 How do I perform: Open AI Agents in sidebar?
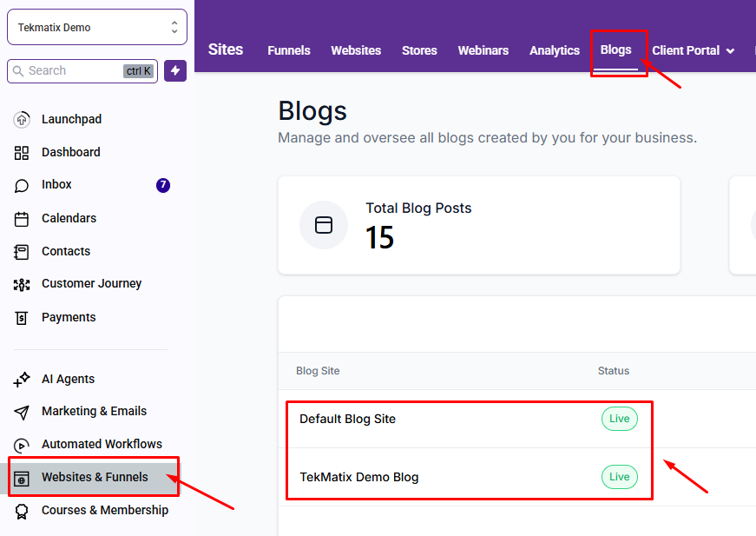pyautogui.click(x=68, y=379)
